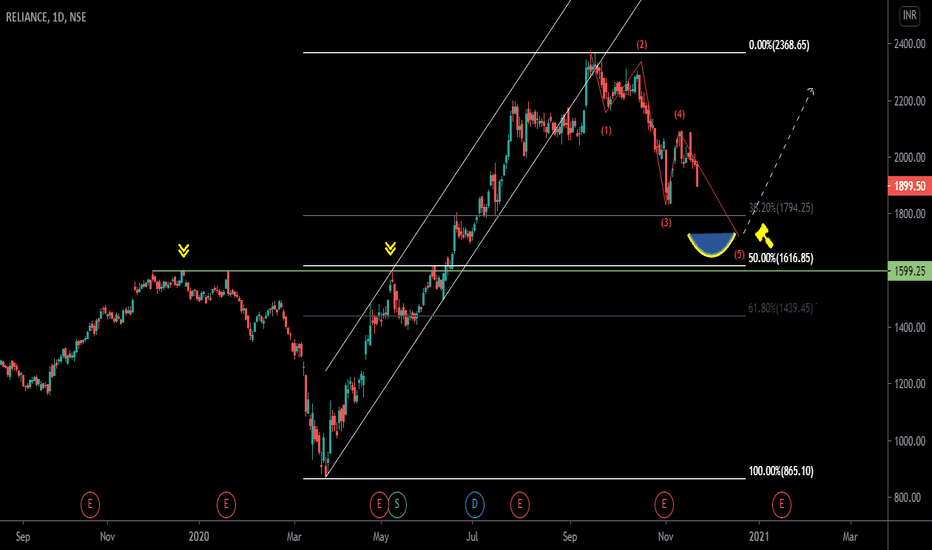Click the 2000.00 price axis value
932x550 pixels.
coord(909,158)
